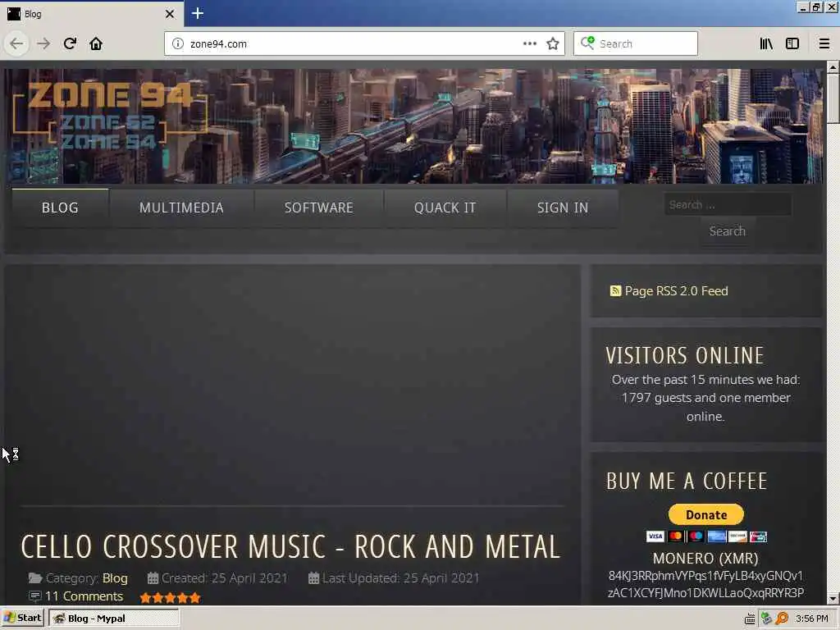Click the site search text field
Image resolution: width=840 pixels, height=630 pixels.
point(728,204)
